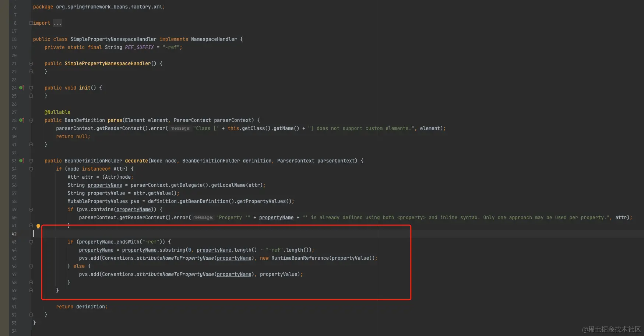Image resolution: width=644 pixels, height=336 pixels.
Task: Click 'BeanDefinition' return type on line 28
Action: pyautogui.click(x=85, y=120)
